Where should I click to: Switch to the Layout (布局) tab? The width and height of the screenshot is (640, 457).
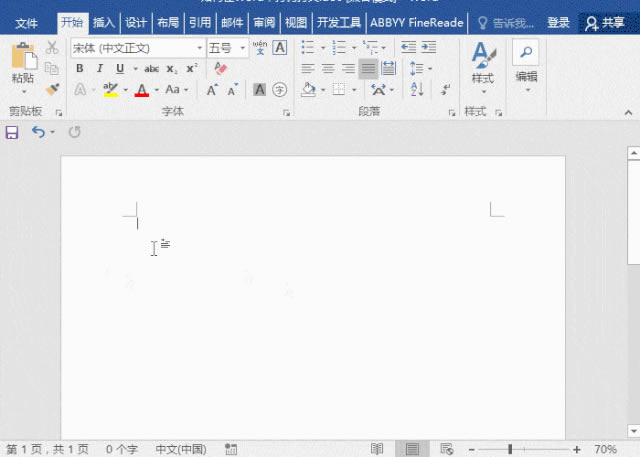coord(168,23)
